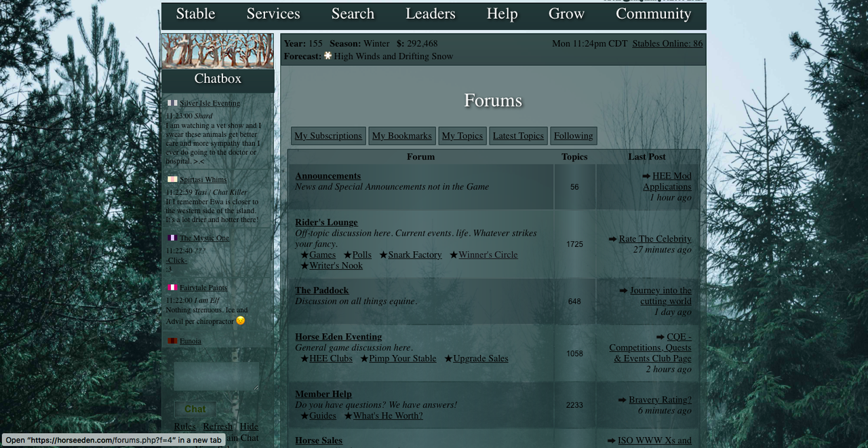868x448 pixels.
Task: Click the arrow icon beside HEE Mod Applications
Action: pyautogui.click(x=646, y=176)
